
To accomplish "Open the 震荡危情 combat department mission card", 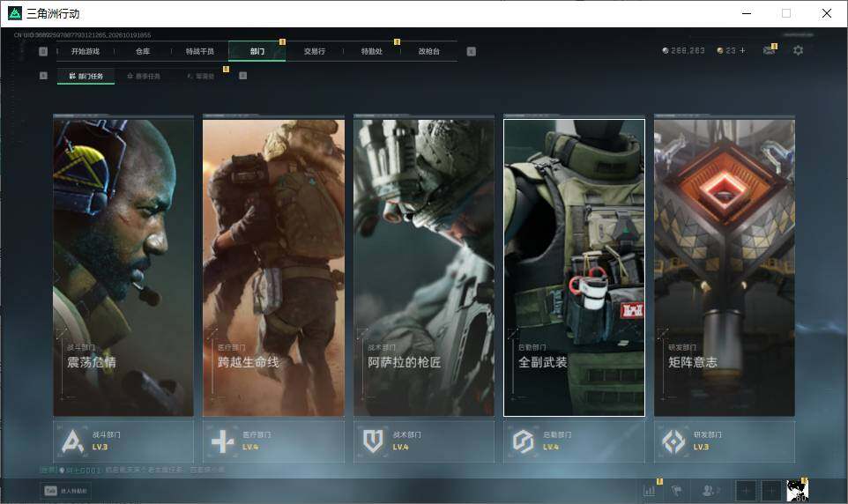I will 123,268.
